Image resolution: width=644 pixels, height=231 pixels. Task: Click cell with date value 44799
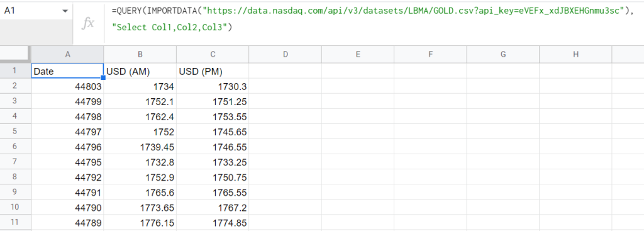[x=67, y=101]
